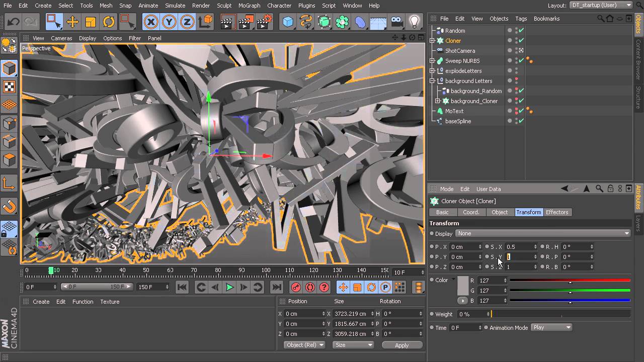Expand the background_Cloner object
The height and width of the screenshot is (362, 644).
[438, 101]
